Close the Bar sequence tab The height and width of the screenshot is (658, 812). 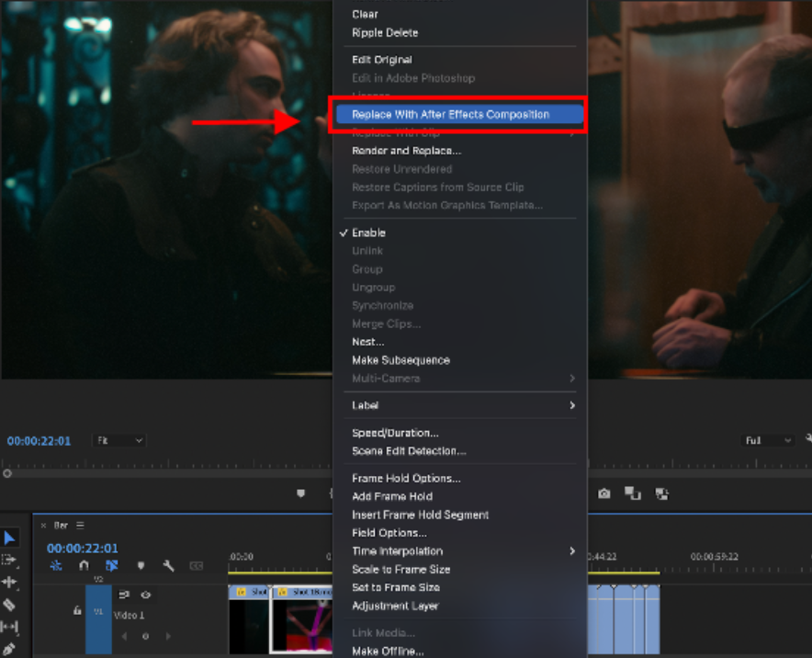click(x=43, y=526)
